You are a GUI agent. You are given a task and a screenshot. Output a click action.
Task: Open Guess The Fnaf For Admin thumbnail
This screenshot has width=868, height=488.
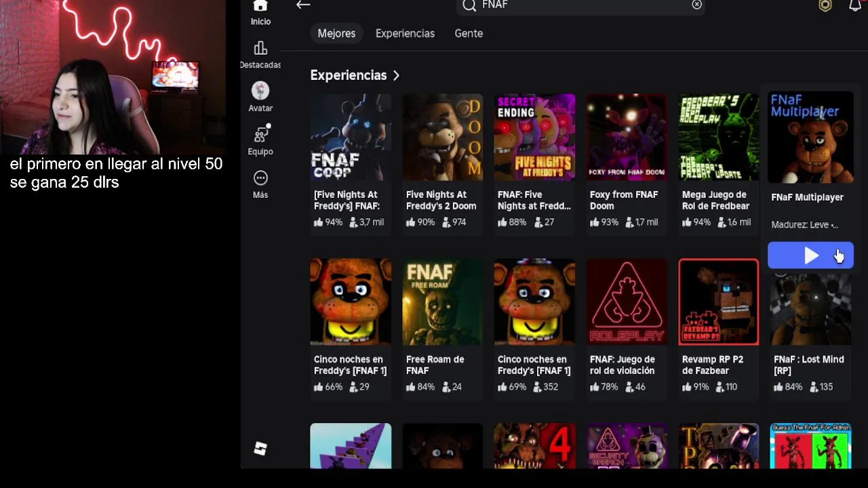tap(810, 446)
